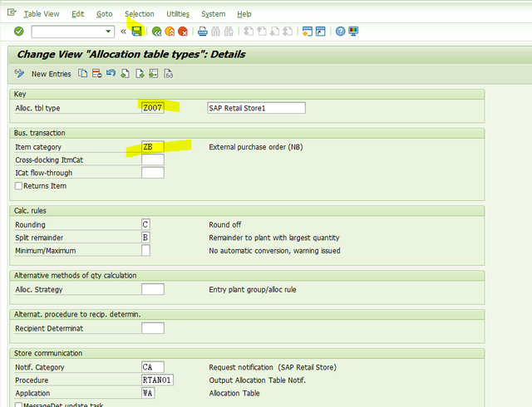532x407 pixels.
Task: Go to Next Entry icon
Action: 140,73
